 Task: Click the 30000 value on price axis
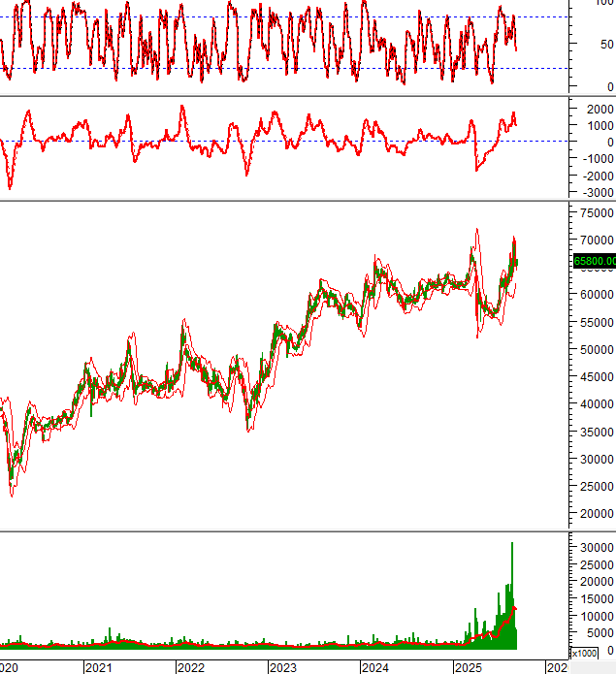click(597, 459)
